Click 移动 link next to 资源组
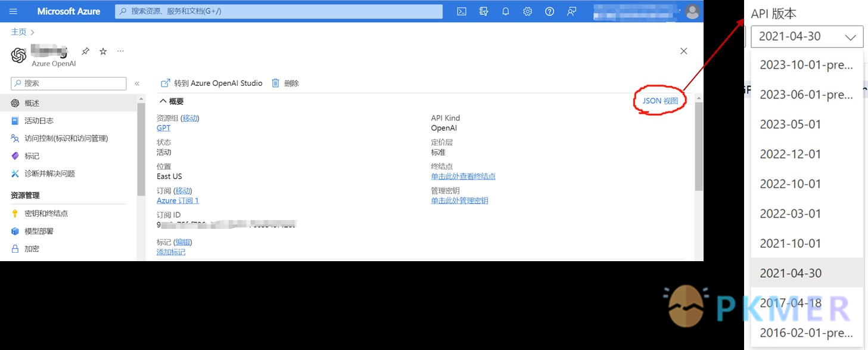Image resolution: width=868 pixels, height=350 pixels. [189, 118]
